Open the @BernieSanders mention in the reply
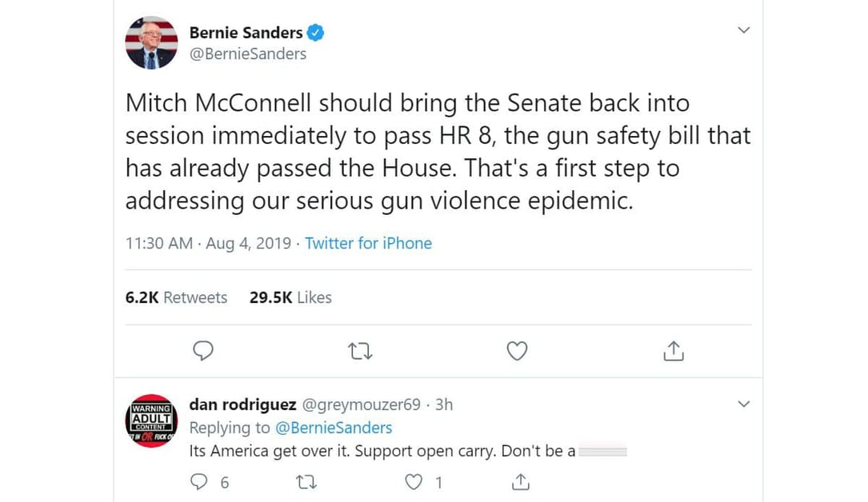The width and height of the screenshot is (868, 502). (334, 428)
